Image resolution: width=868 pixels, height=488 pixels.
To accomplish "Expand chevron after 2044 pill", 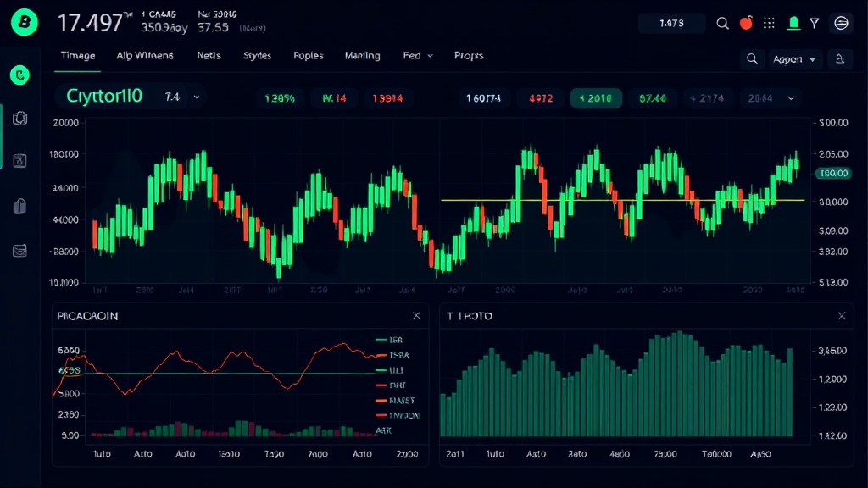I will click(x=791, y=98).
